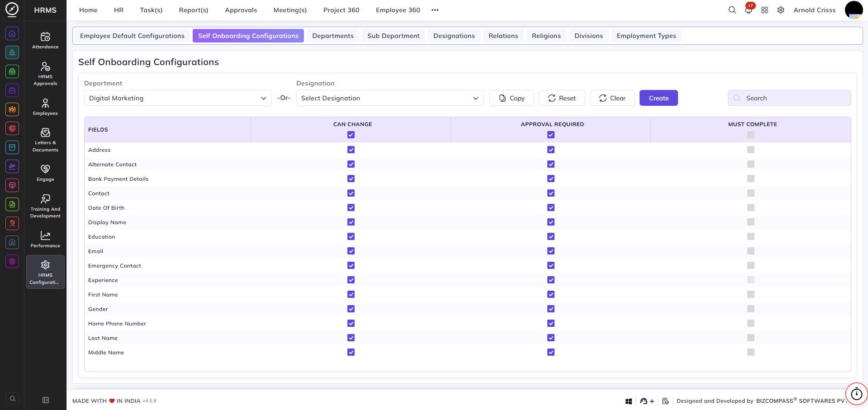Check Must Complete for First Name
Viewport: 868px width, 410px height.
point(751,294)
